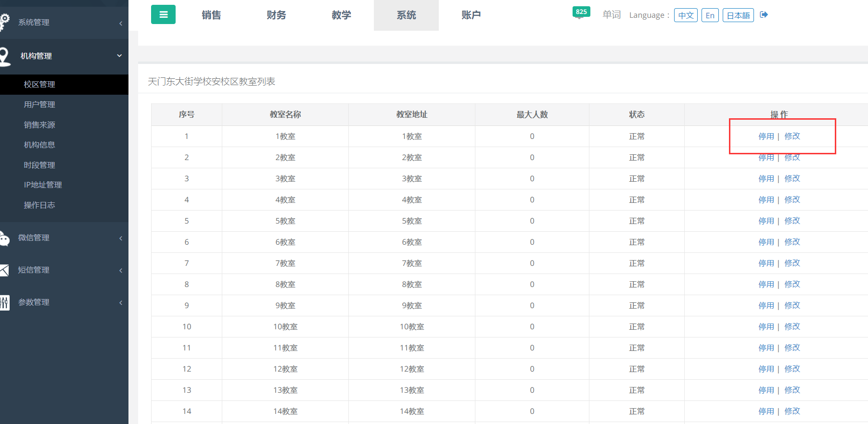Switch to the 财务 top tab
This screenshot has height=424, width=868.
click(276, 15)
